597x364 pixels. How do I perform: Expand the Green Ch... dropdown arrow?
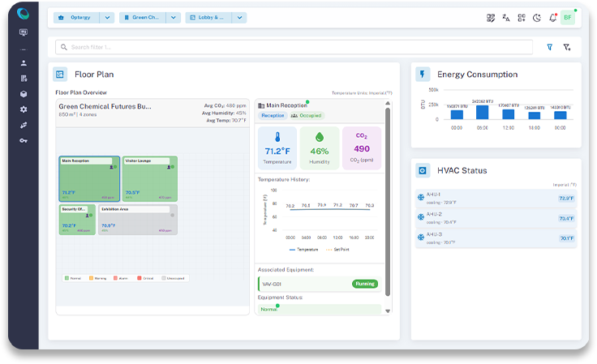(x=173, y=18)
